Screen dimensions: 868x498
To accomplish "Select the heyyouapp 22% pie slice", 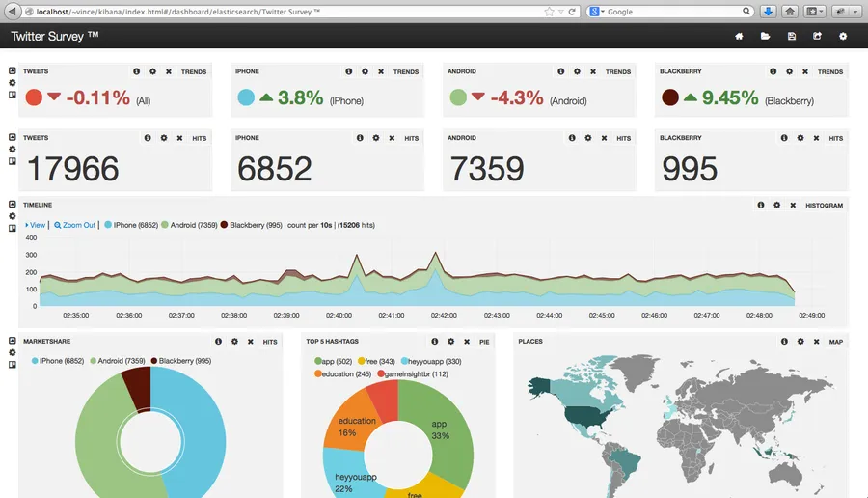I will tap(350, 477).
